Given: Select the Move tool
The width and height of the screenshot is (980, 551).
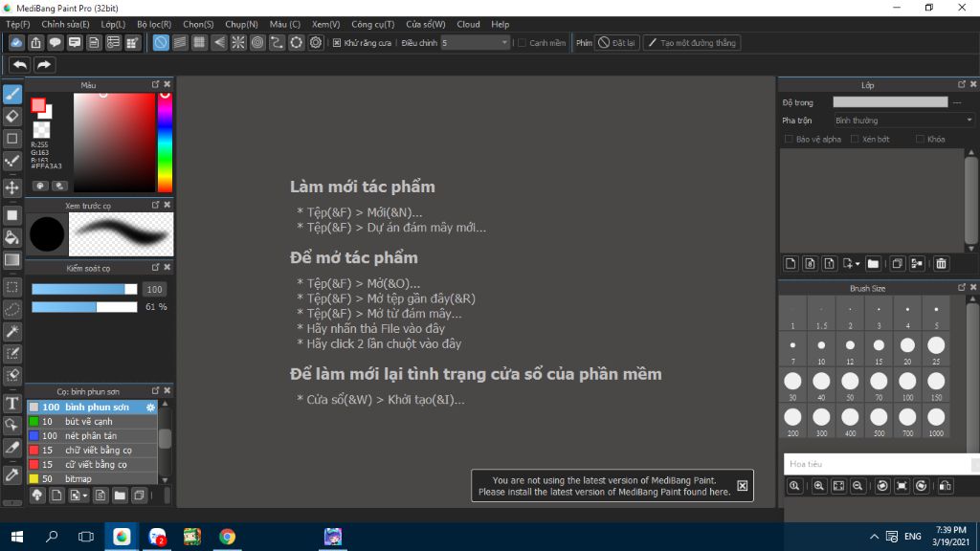Looking at the screenshot, I should (x=11, y=187).
